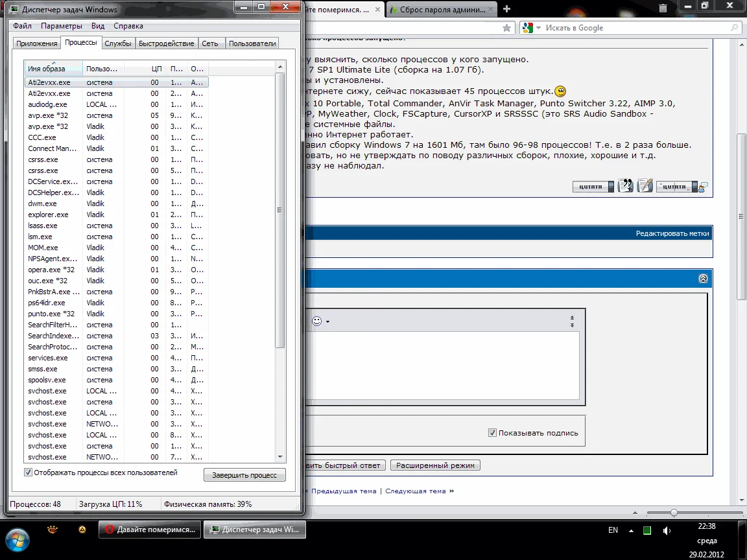The image size is (747, 560).
Task: Select the MOM.exe process row
Action: [116, 248]
